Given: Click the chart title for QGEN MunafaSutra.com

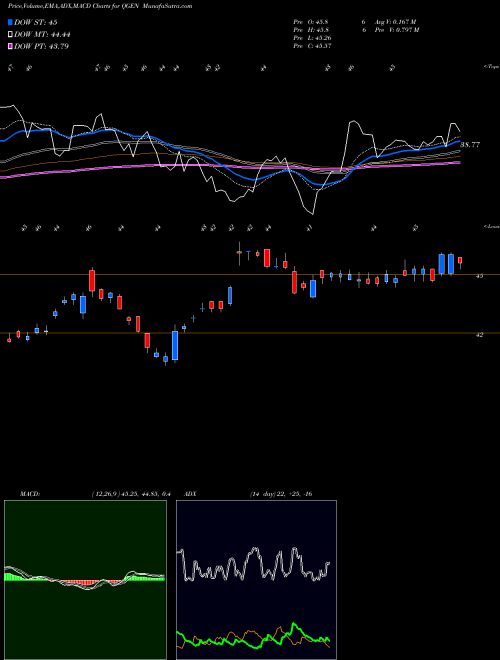Looking at the screenshot, I should click(100, 6).
